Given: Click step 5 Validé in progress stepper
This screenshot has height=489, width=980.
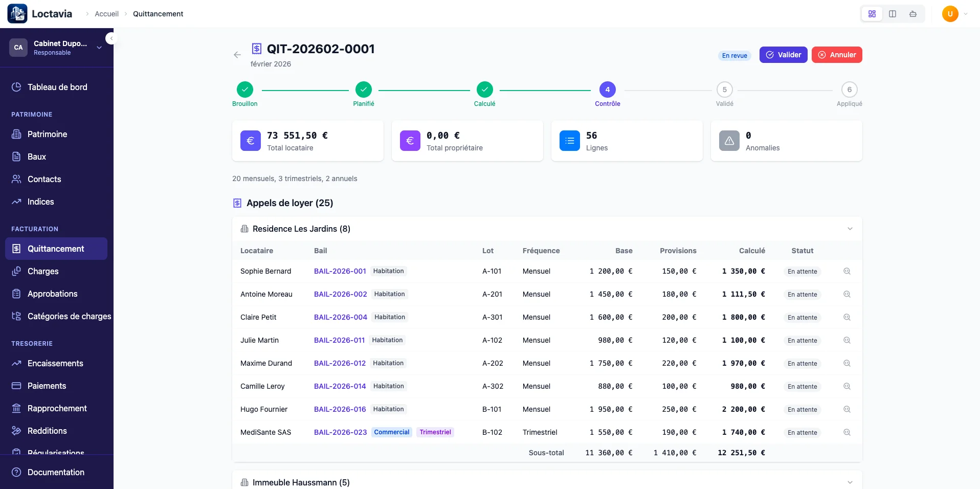Looking at the screenshot, I should tap(724, 90).
